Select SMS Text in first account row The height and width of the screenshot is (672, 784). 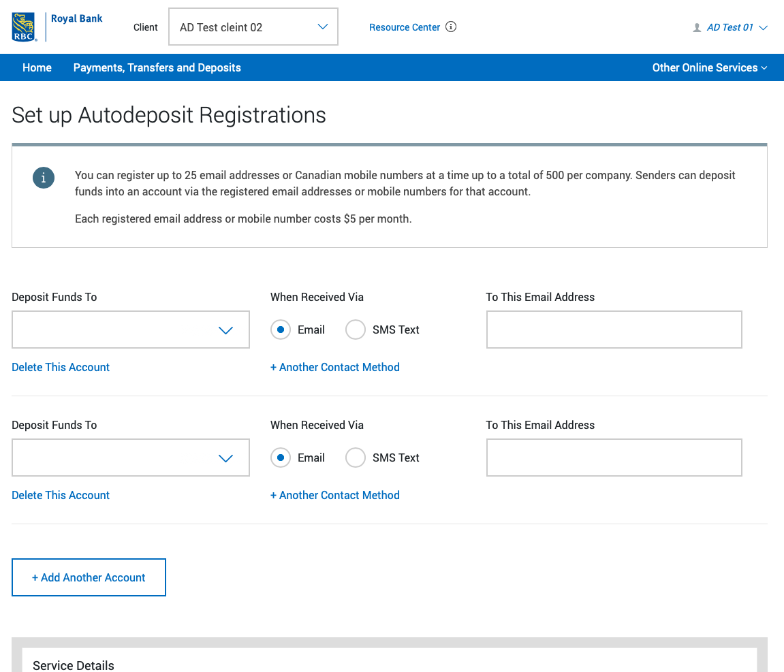pos(356,330)
